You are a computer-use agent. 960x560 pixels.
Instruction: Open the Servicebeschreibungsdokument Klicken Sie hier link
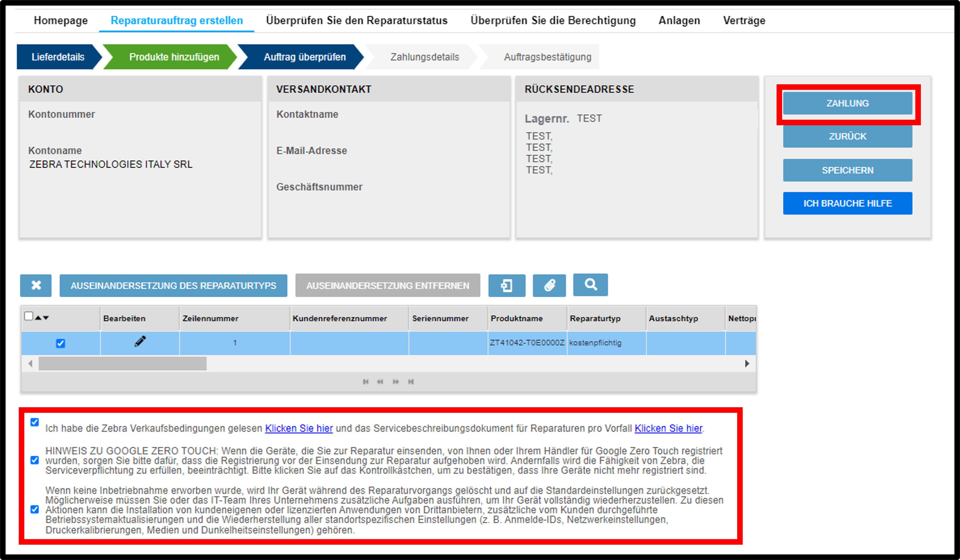click(x=668, y=428)
